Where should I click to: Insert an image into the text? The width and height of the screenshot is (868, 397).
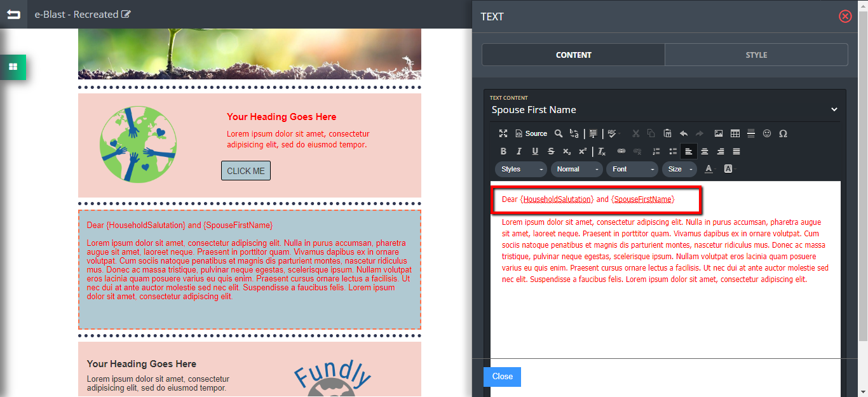pyautogui.click(x=719, y=133)
